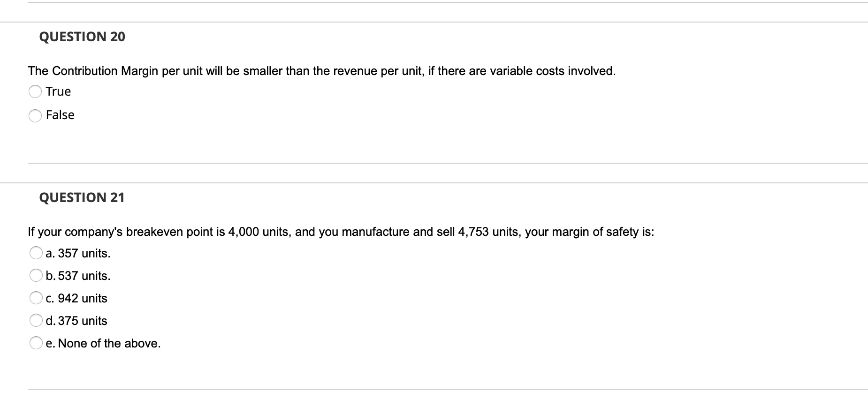
Task: Choose answer b. 537 units
Action: (36, 276)
